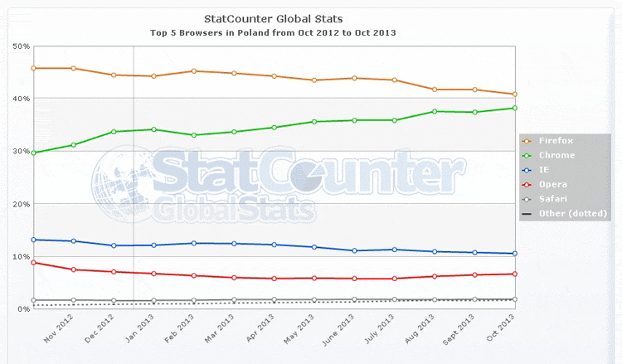
Task: Click the Chrome green legend marker
Action: 526,155
